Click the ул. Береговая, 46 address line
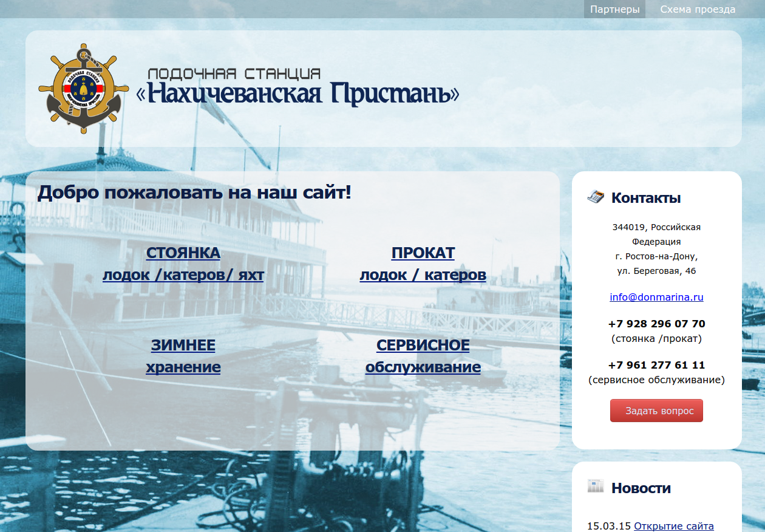The image size is (765, 532). [x=656, y=271]
